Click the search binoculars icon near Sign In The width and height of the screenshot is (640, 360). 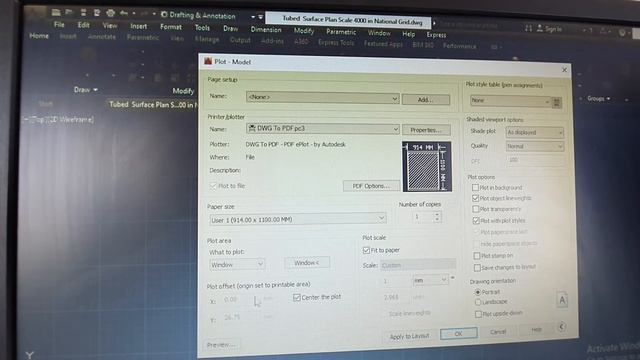[x=528, y=28]
